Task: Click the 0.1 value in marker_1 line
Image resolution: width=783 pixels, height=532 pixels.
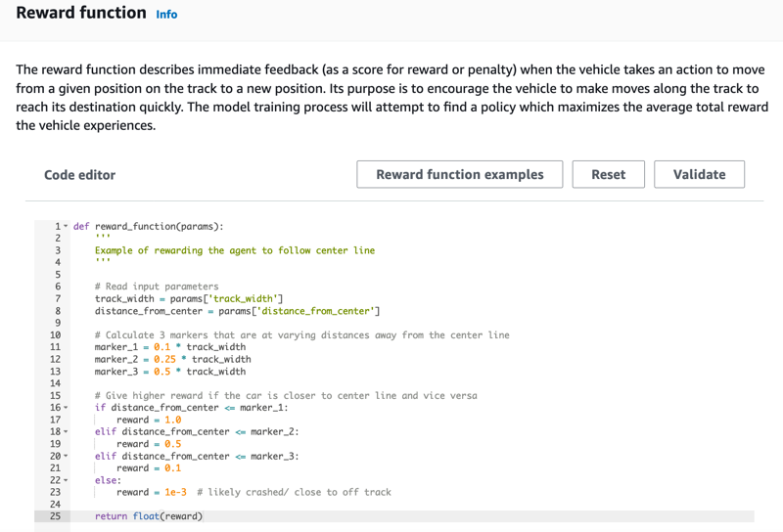Action: click(161, 347)
